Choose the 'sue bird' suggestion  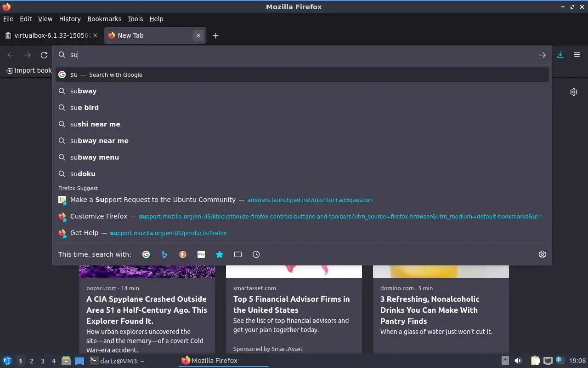[x=302, y=108]
